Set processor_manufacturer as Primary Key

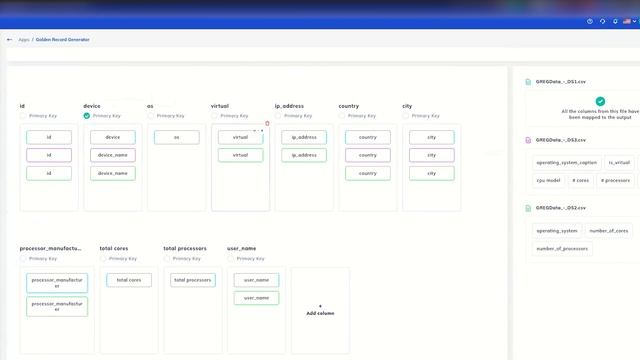click(23, 259)
